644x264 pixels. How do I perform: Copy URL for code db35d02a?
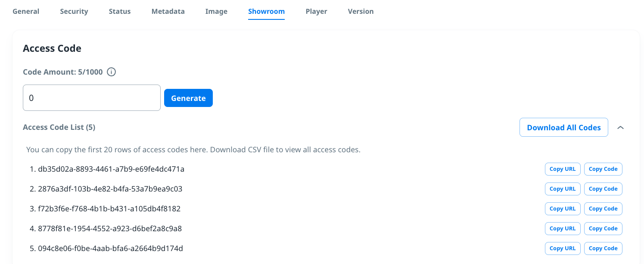[x=563, y=169]
